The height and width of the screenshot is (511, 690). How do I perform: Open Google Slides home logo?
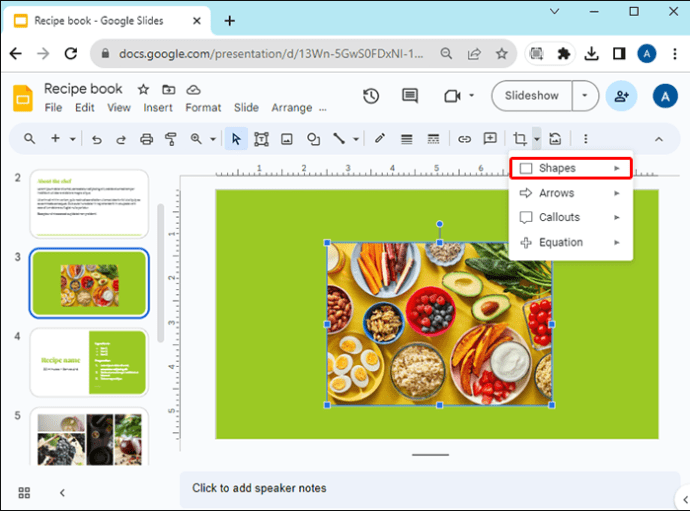23,98
